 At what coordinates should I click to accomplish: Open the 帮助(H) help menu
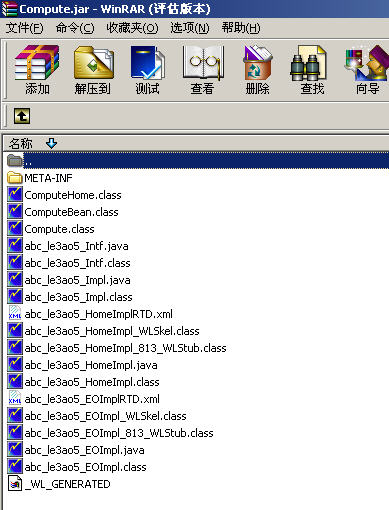click(x=241, y=28)
